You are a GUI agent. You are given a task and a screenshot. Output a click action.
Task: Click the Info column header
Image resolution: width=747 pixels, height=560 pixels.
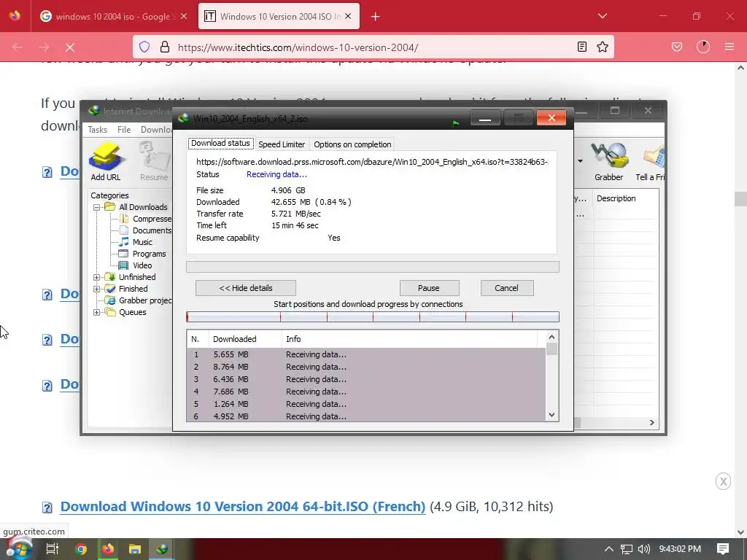pyautogui.click(x=410, y=339)
